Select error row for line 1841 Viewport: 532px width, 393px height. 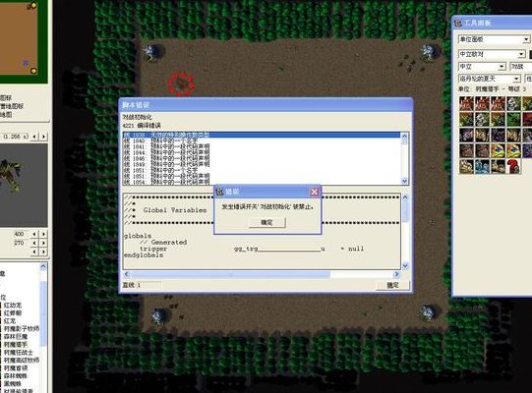click(x=262, y=146)
